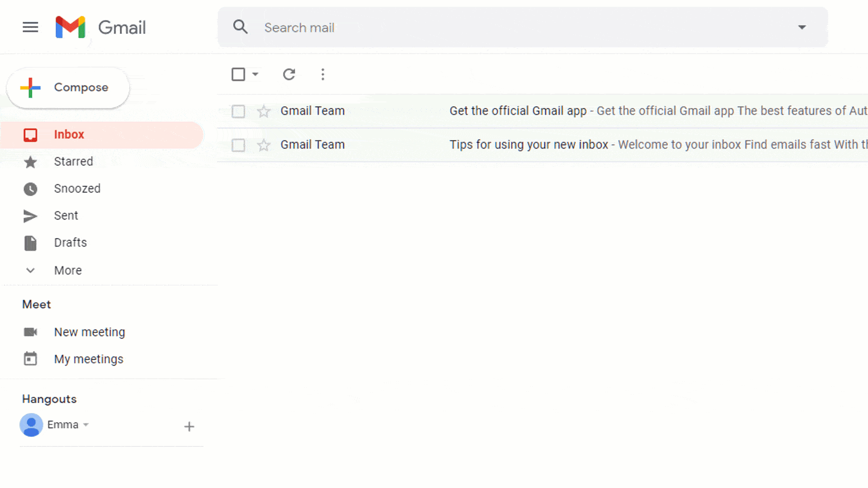Screen dimensions: 868x488
Task: Click the Inbox icon in sidebar
Action: pyautogui.click(x=30, y=135)
